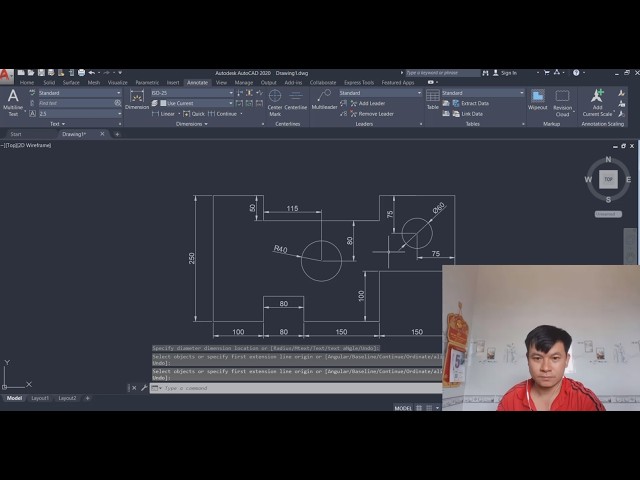Click the [Top] viewport view control label
Image resolution: width=640 pixels, height=480 pixels.
(x=12, y=145)
